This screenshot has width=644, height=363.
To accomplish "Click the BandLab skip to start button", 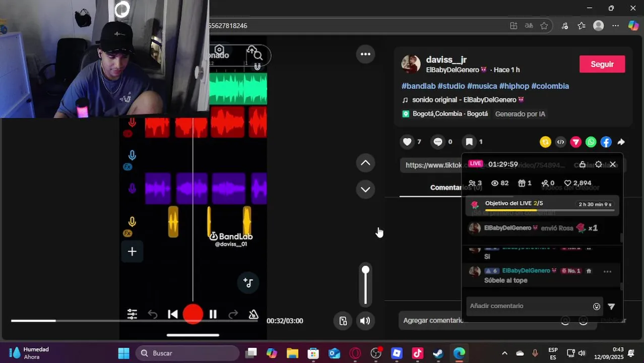I will [172, 315].
